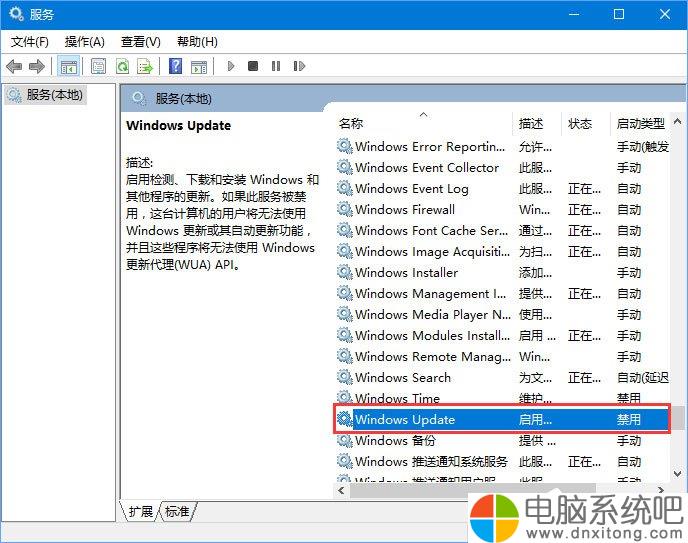688x543 pixels.
Task: Select the Windows Event Log service name
Action: coord(412,189)
